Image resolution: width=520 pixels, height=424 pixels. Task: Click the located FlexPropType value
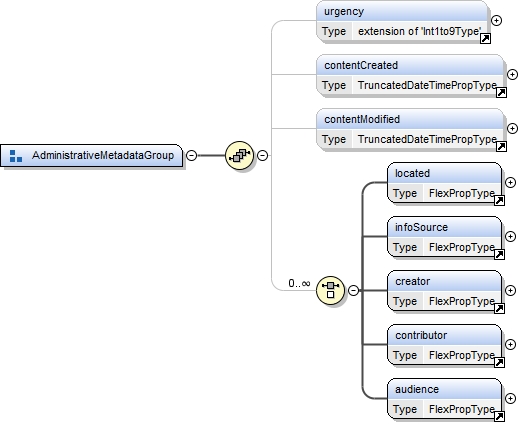pos(462,193)
